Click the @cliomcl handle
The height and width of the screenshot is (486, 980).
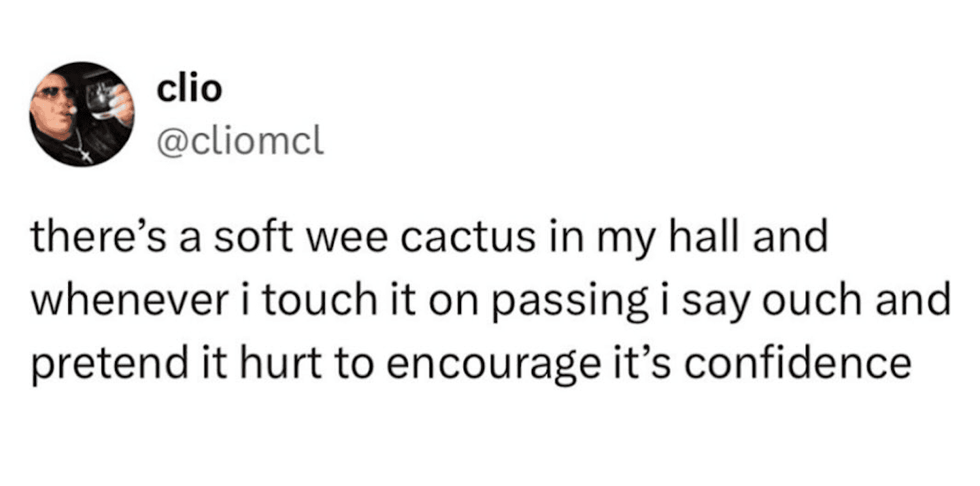pyautogui.click(x=240, y=144)
